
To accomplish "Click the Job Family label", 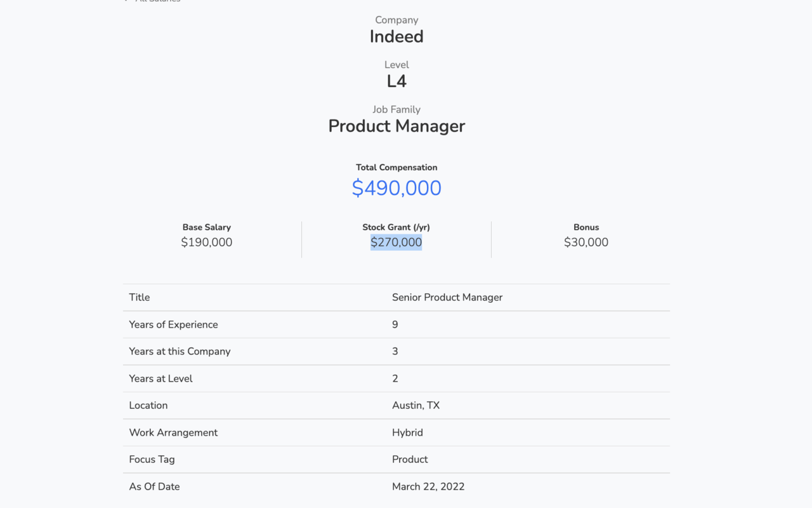I will (x=396, y=109).
